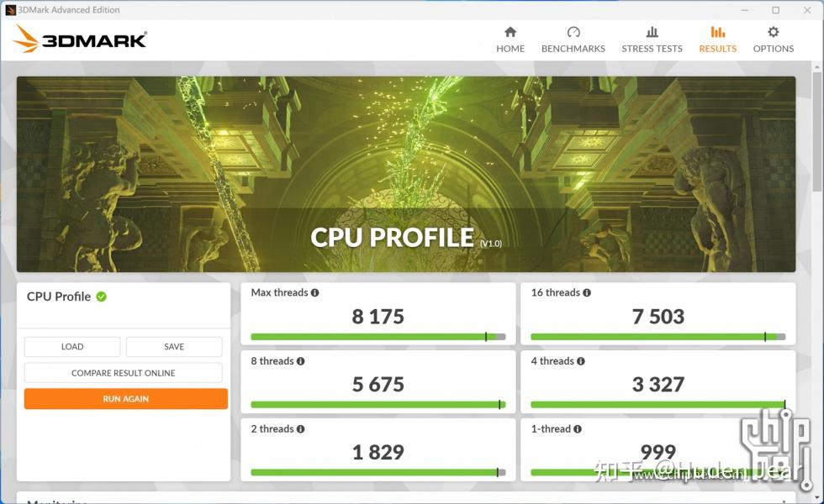Click the info icon next to Max threads

(314, 292)
